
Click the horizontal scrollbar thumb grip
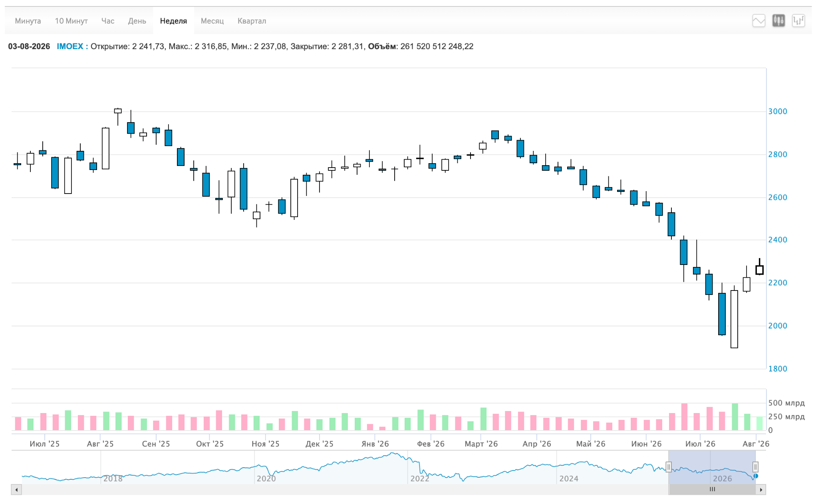click(x=712, y=489)
